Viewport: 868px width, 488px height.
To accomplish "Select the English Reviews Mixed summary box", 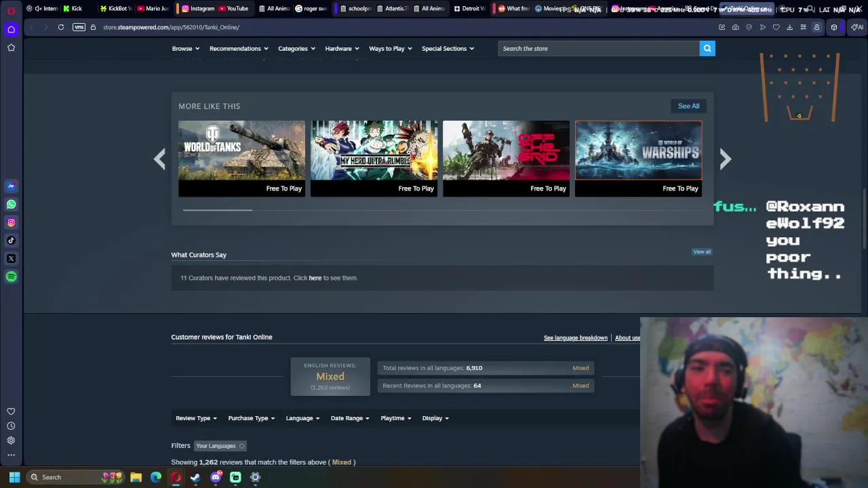I will 330,376.
